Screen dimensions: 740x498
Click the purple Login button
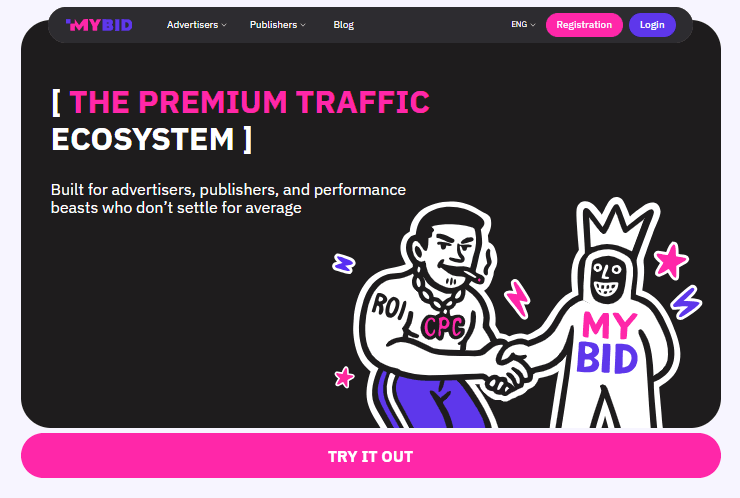tap(652, 25)
